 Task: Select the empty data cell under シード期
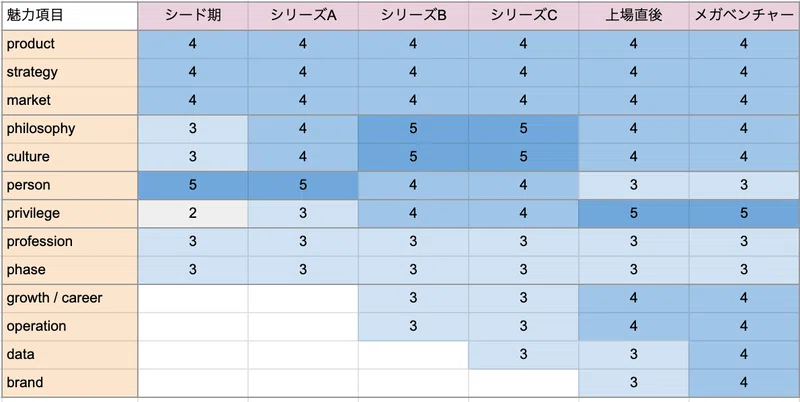point(193,355)
